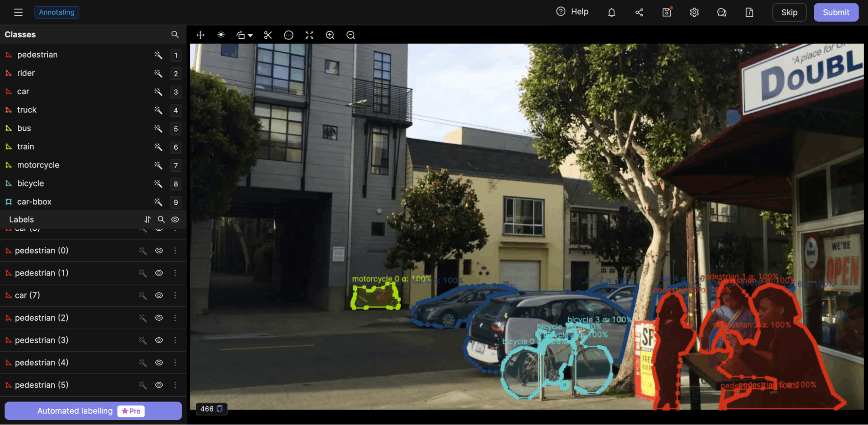The height and width of the screenshot is (425, 868).
Task: Zoom in on the canvas
Action: pos(330,35)
